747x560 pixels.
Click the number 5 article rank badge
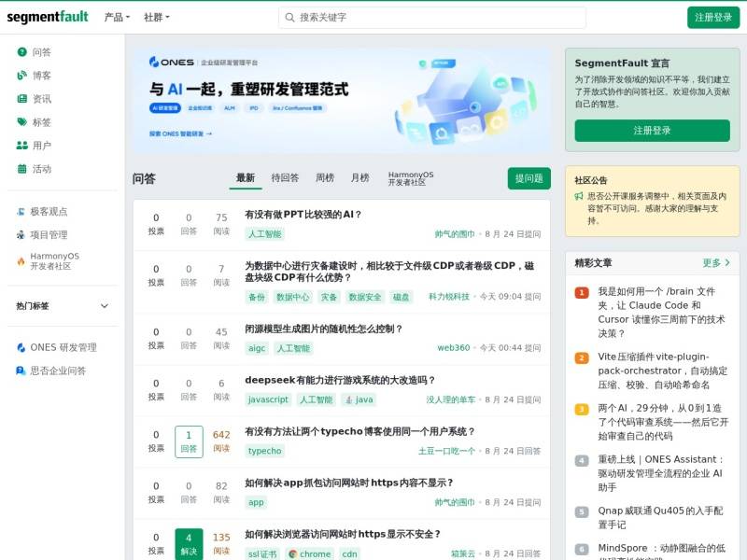click(x=581, y=511)
